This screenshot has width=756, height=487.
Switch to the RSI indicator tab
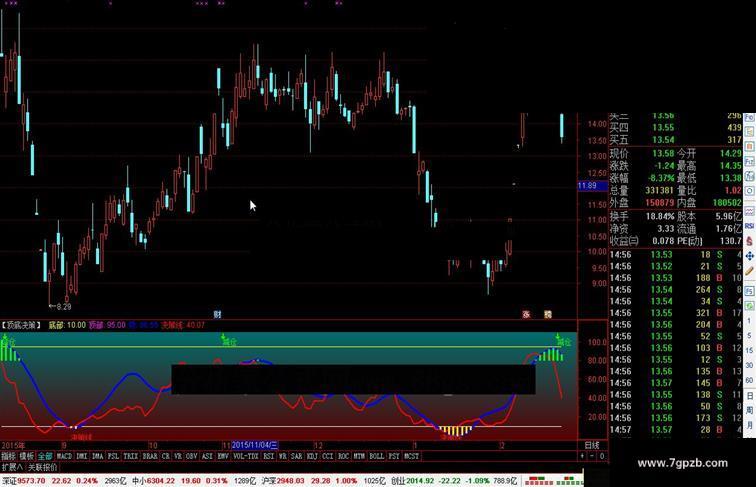pyautogui.click(x=269, y=456)
